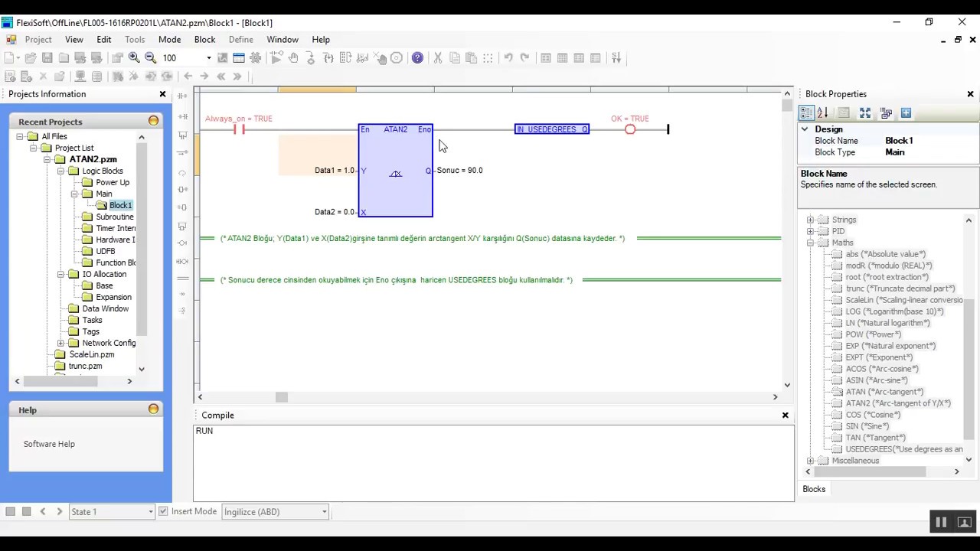This screenshot has height=551, width=980.
Task: Select the normally open contact tool in ladder palette
Action: (x=182, y=96)
